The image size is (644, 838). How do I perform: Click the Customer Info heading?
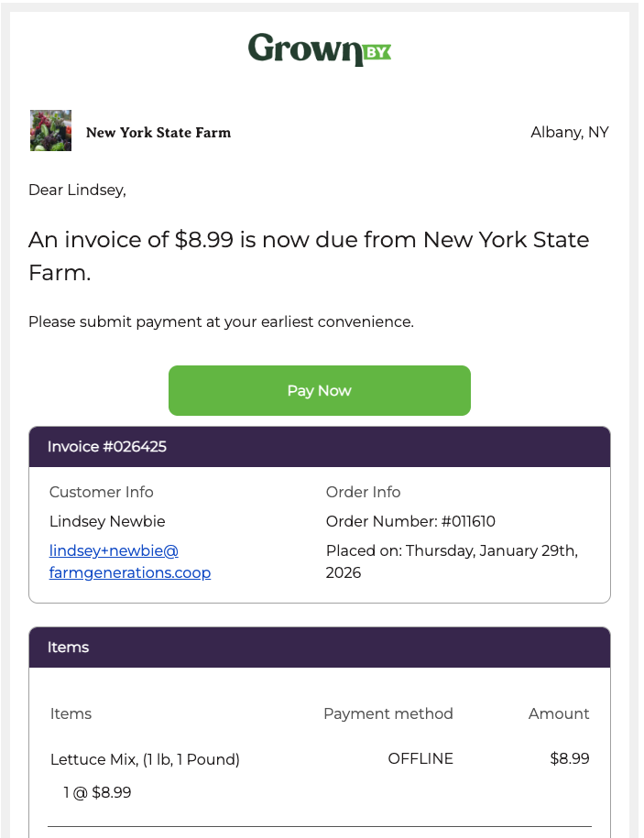(102, 492)
